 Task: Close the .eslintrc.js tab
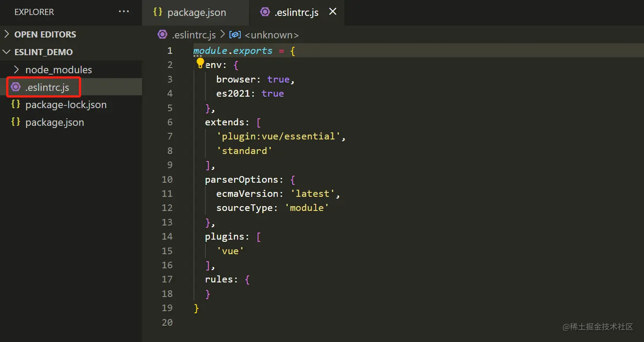coord(333,12)
